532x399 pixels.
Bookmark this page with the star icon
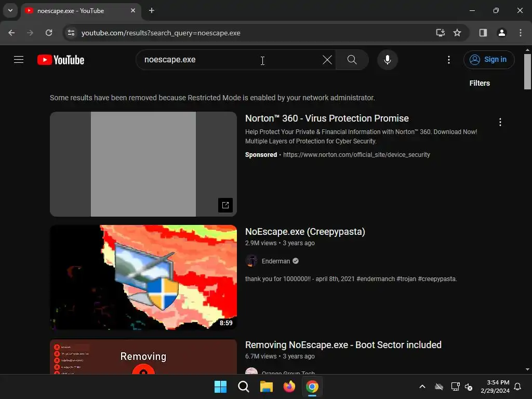457,33
